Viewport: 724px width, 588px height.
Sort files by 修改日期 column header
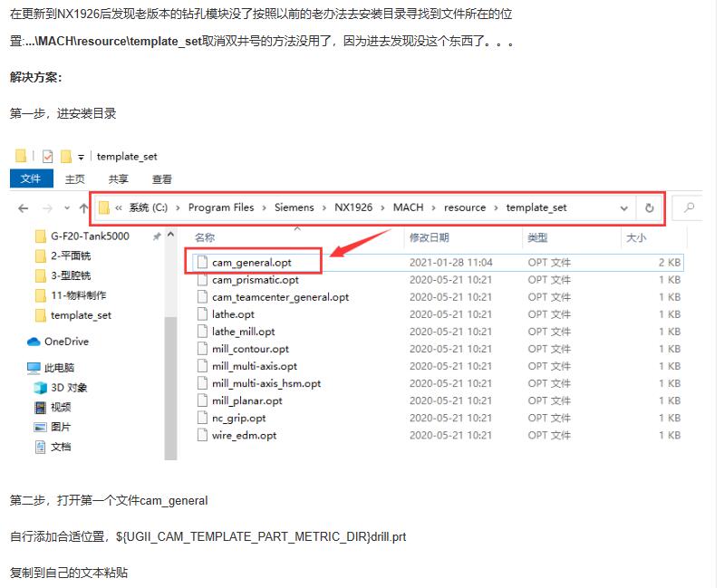click(x=429, y=237)
